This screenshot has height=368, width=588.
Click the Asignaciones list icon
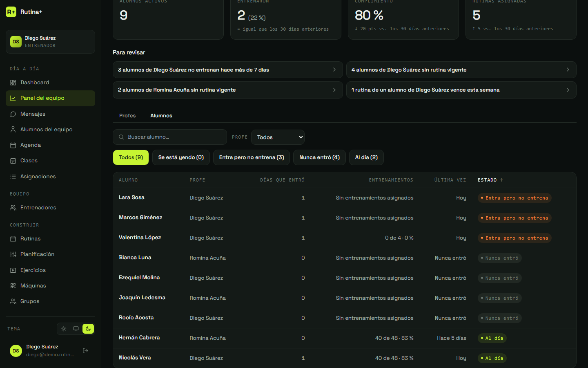[x=13, y=177]
